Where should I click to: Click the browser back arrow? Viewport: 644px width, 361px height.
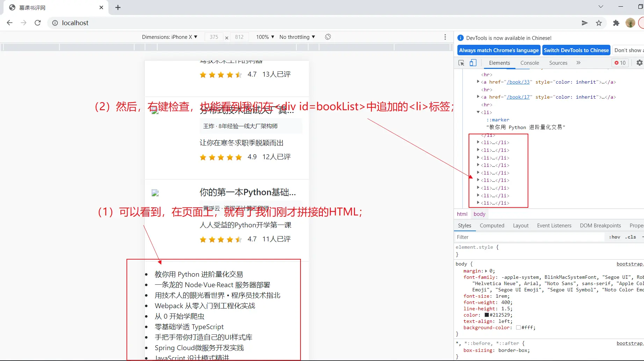10,23
